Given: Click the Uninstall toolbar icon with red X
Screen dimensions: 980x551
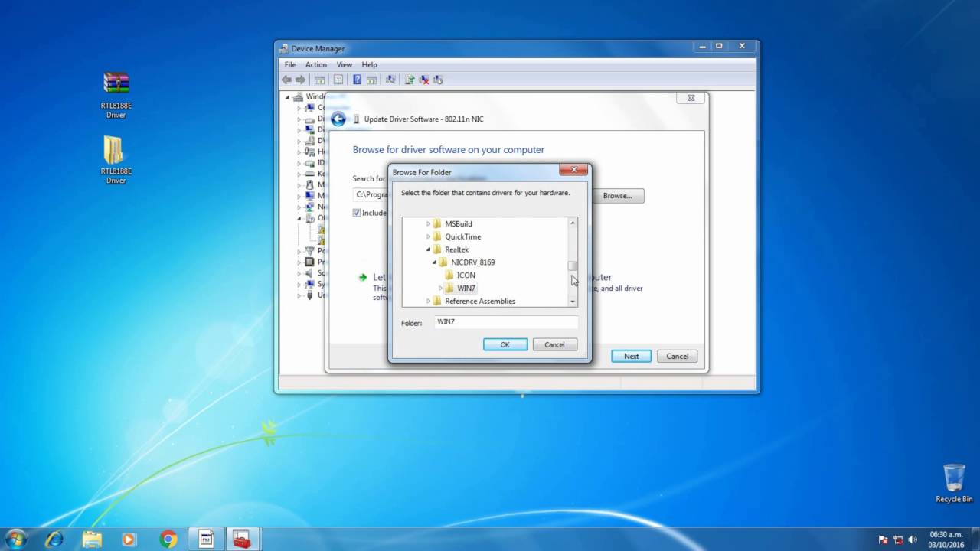Looking at the screenshot, I should pos(424,80).
